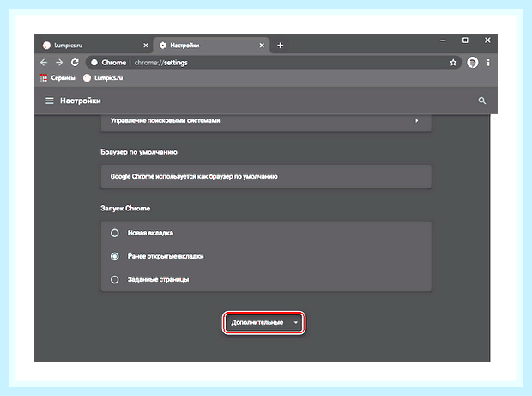Expand the Дополнительные settings section
Image resolution: width=532 pixels, height=396 pixels.
click(x=263, y=322)
